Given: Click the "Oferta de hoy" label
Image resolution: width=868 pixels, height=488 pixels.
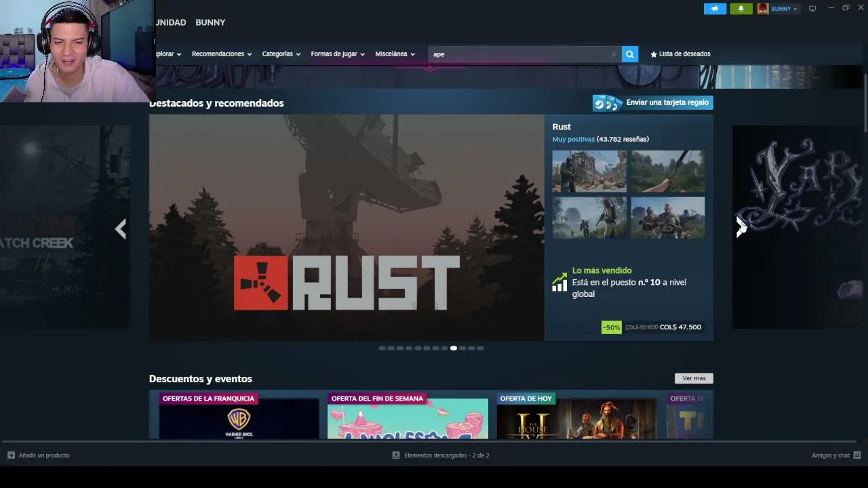Looking at the screenshot, I should tap(526, 399).
